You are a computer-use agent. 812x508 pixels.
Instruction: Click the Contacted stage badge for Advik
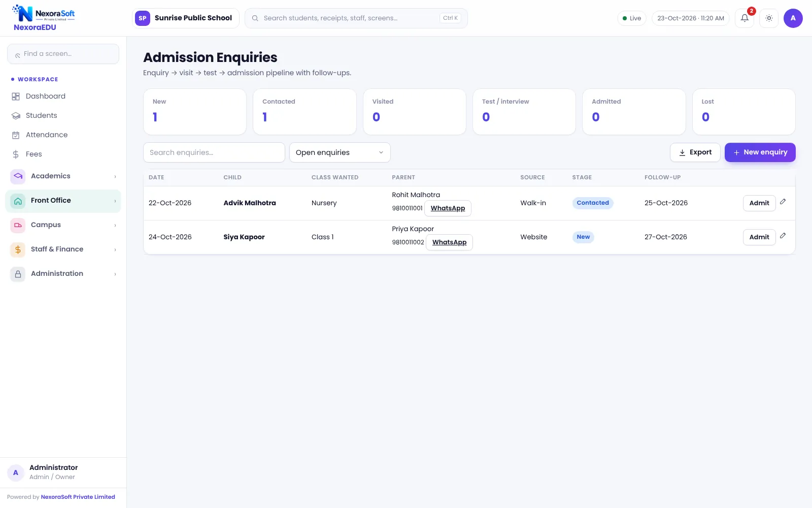(593, 203)
